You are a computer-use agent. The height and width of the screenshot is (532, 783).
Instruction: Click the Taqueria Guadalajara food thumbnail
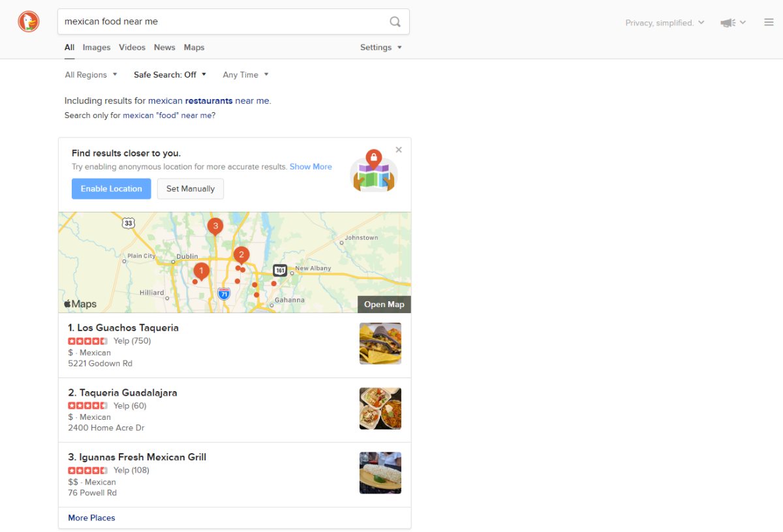380,409
